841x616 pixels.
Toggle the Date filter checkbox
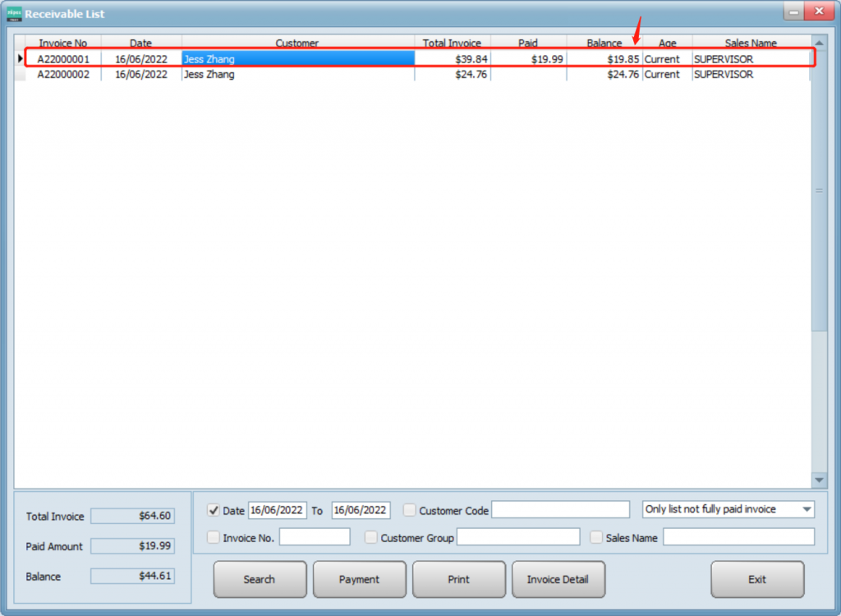coord(214,510)
